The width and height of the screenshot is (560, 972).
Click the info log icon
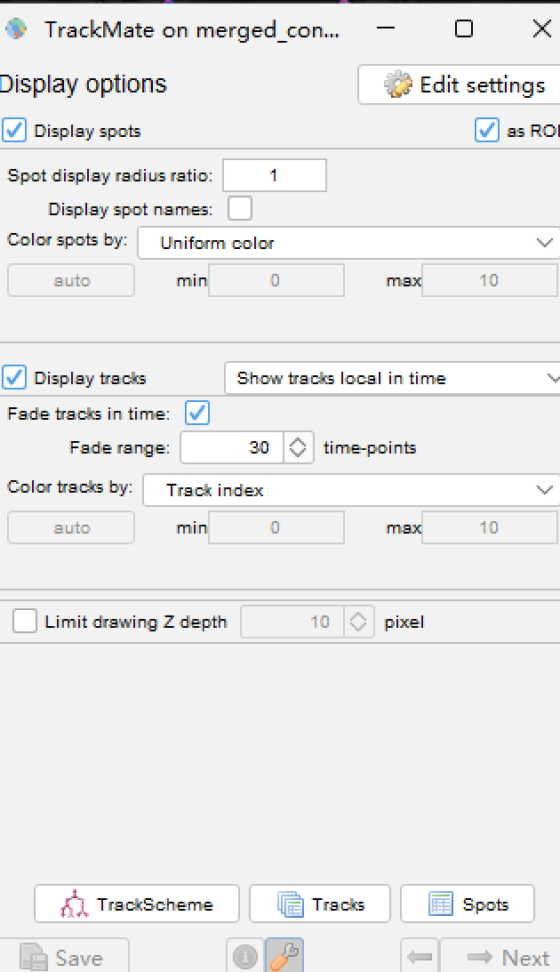tap(245, 957)
